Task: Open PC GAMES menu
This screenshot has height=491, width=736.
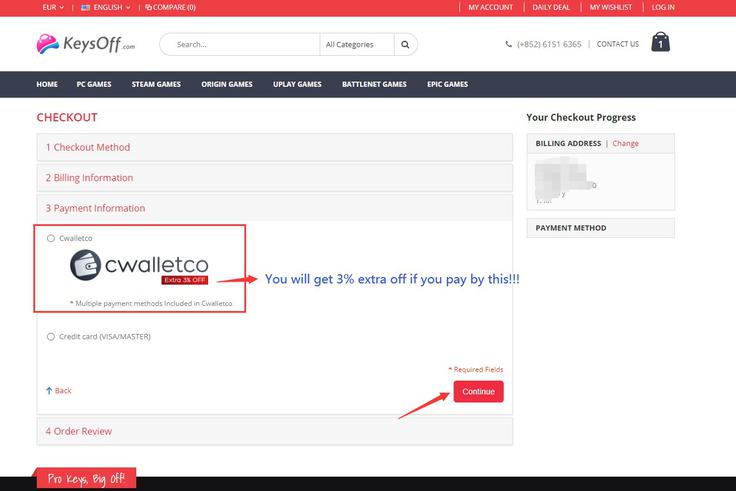Action: click(94, 84)
